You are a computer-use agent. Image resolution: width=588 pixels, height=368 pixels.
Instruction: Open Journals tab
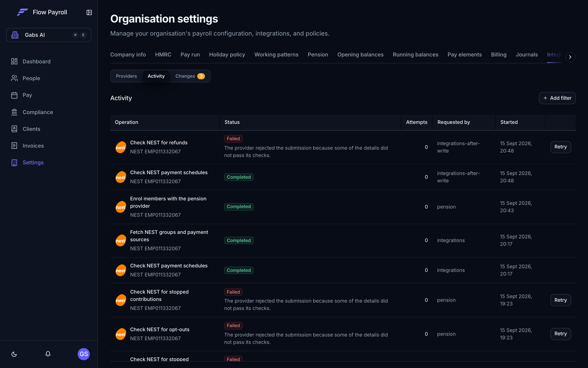[x=527, y=55]
